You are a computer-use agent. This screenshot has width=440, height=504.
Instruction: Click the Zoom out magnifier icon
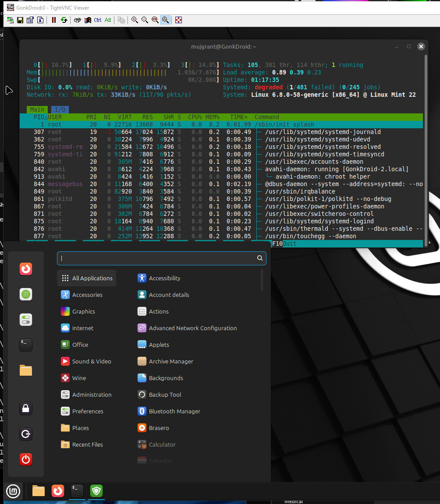pos(145,20)
